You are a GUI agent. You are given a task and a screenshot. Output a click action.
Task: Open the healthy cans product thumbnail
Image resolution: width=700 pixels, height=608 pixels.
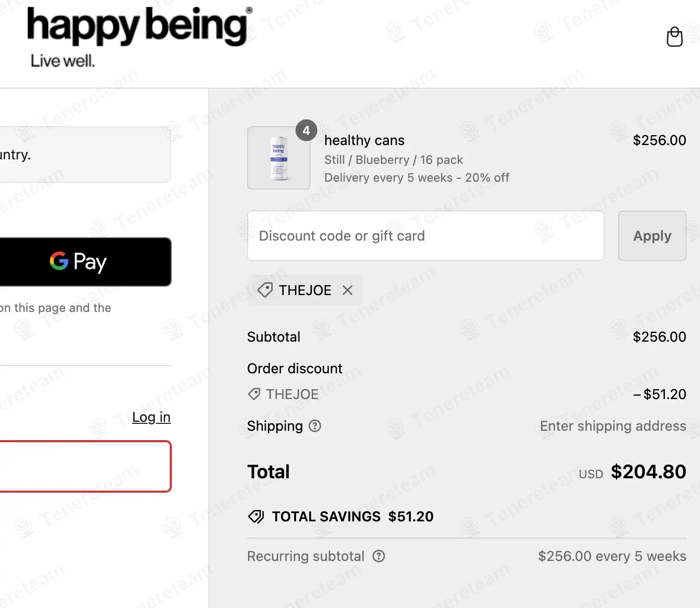pos(279,158)
